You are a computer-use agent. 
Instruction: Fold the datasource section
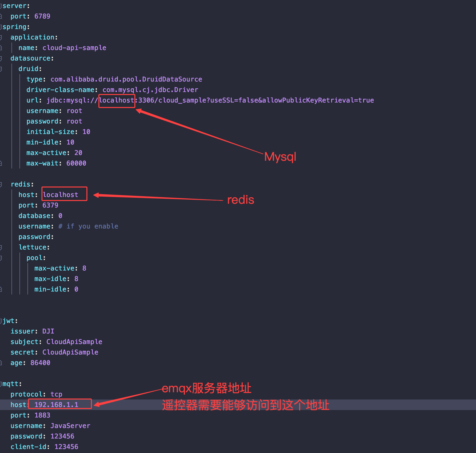1,58
